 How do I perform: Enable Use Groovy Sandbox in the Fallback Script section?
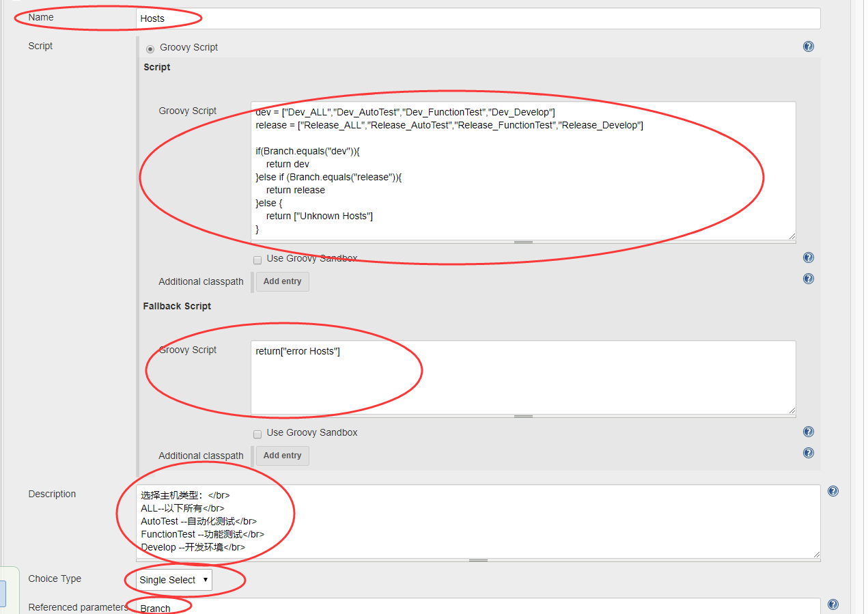coord(257,434)
